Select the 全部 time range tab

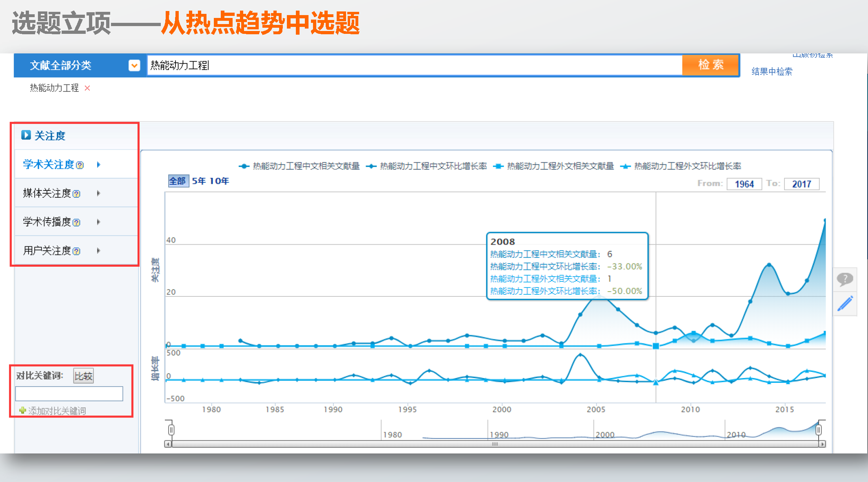[x=178, y=181]
